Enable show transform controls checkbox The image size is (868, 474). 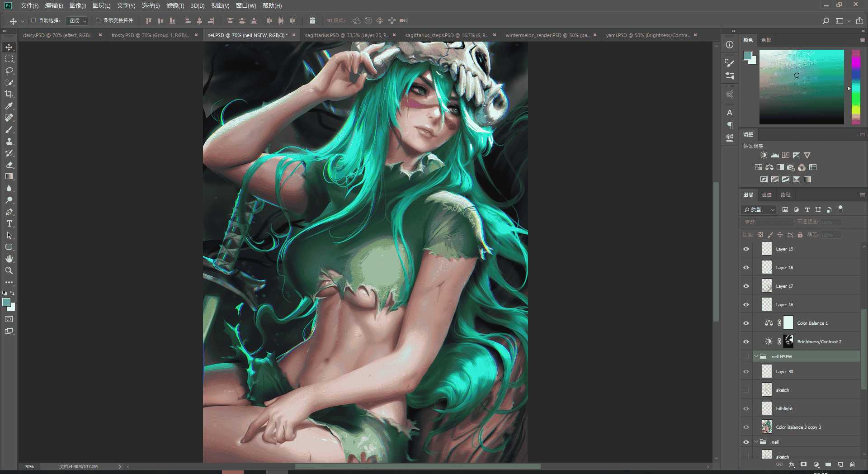pyautogui.click(x=98, y=20)
